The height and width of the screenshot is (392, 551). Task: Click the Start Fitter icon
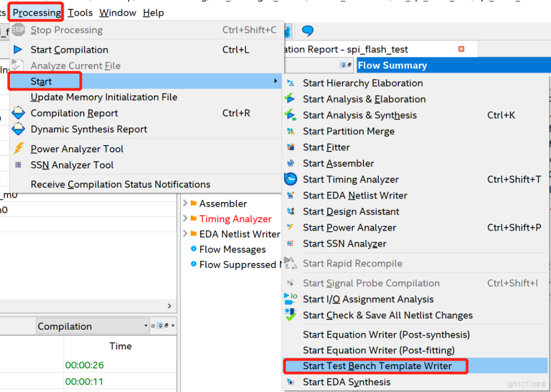click(x=290, y=147)
